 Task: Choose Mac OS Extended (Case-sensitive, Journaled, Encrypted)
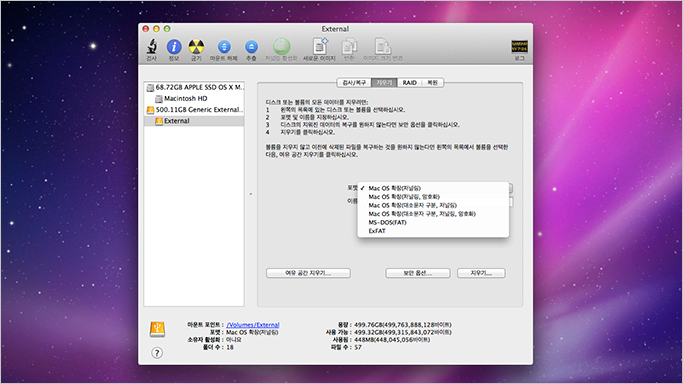[433, 214]
